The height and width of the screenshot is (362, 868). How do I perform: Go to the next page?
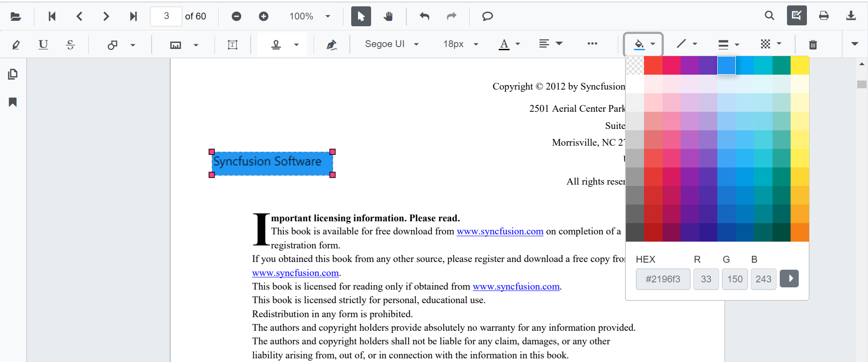tap(106, 16)
